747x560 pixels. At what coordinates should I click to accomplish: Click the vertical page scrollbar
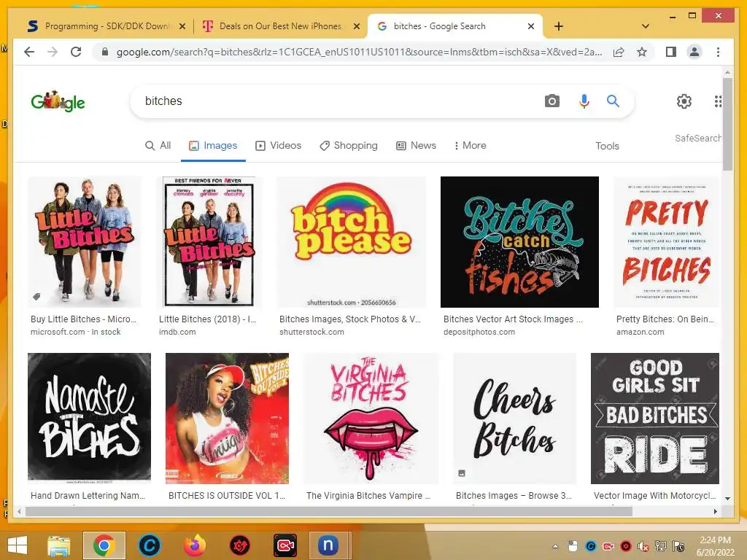(727, 124)
